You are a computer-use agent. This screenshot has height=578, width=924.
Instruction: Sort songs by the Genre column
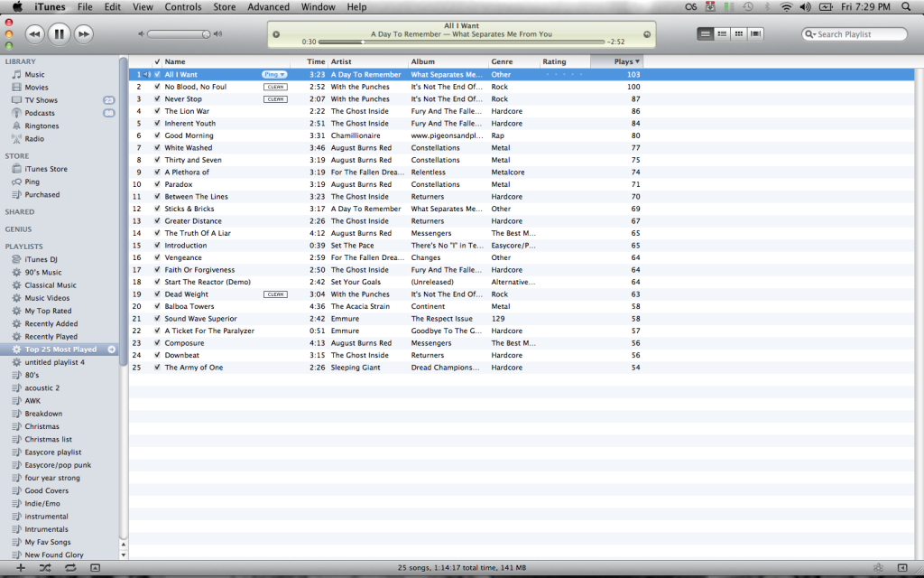[x=514, y=61]
